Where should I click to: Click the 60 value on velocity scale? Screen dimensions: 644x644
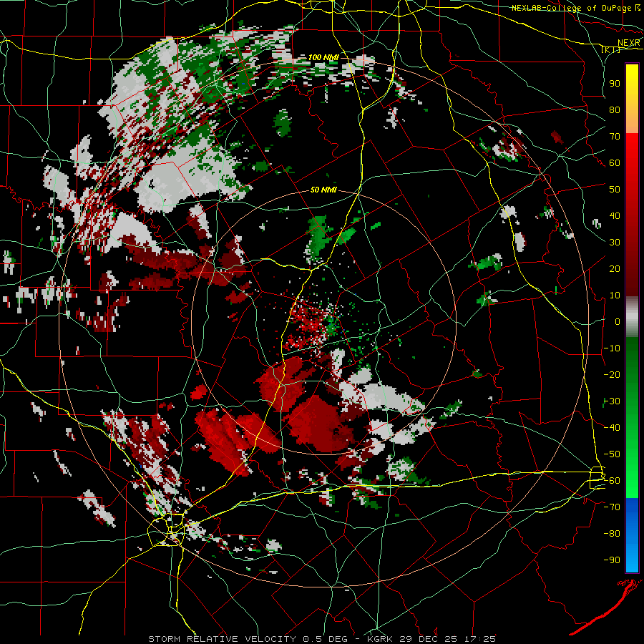pos(615,162)
